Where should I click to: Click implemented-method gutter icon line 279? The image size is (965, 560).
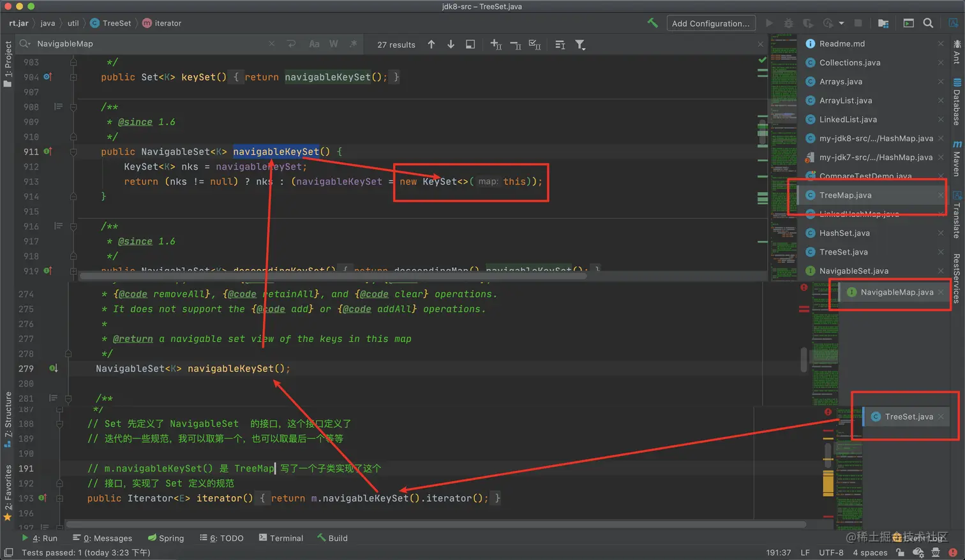pyautogui.click(x=54, y=368)
